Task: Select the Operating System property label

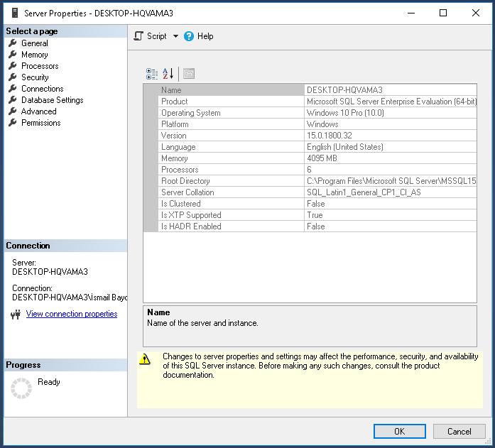Action: (x=190, y=113)
